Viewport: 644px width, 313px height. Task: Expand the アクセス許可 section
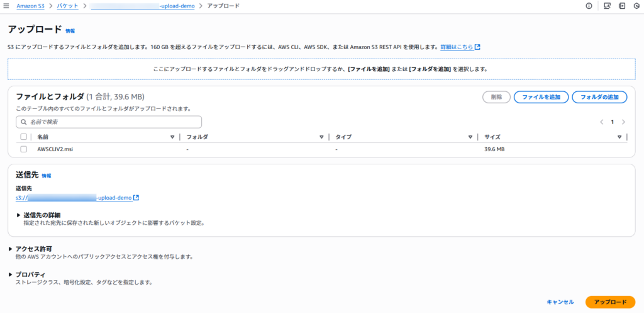pyautogui.click(x=11, y=249)
